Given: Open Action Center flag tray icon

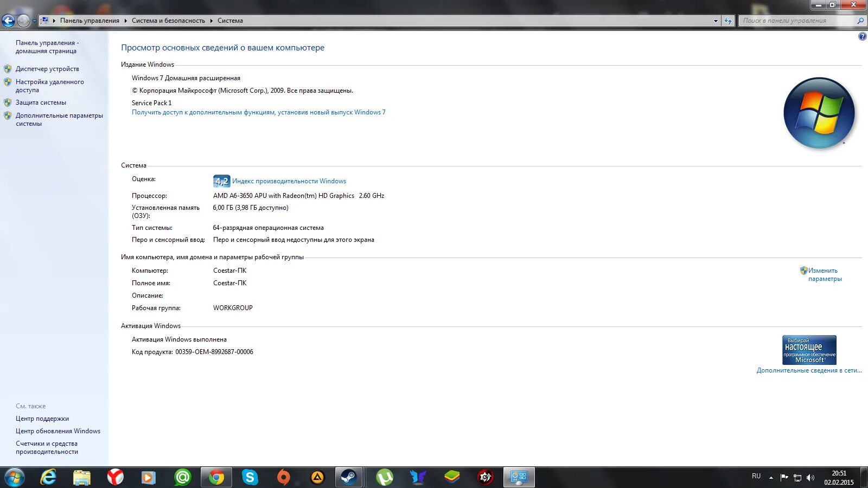Looking at the screenshot, I should click(x=784, y=478).
